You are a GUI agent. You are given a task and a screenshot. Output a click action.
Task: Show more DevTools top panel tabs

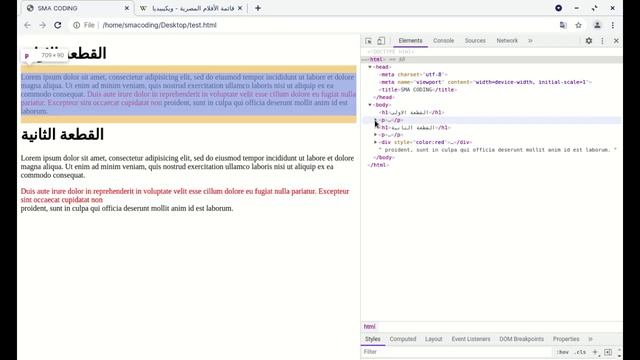530,41
